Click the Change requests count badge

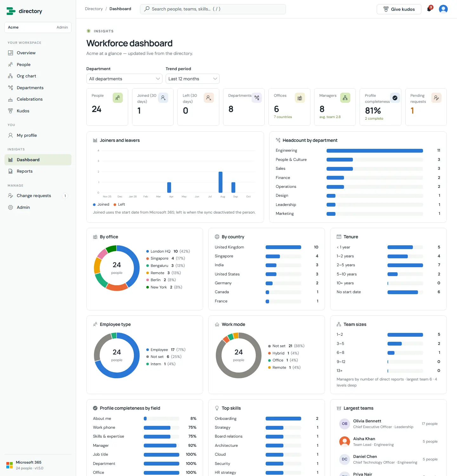click(65, 196)
